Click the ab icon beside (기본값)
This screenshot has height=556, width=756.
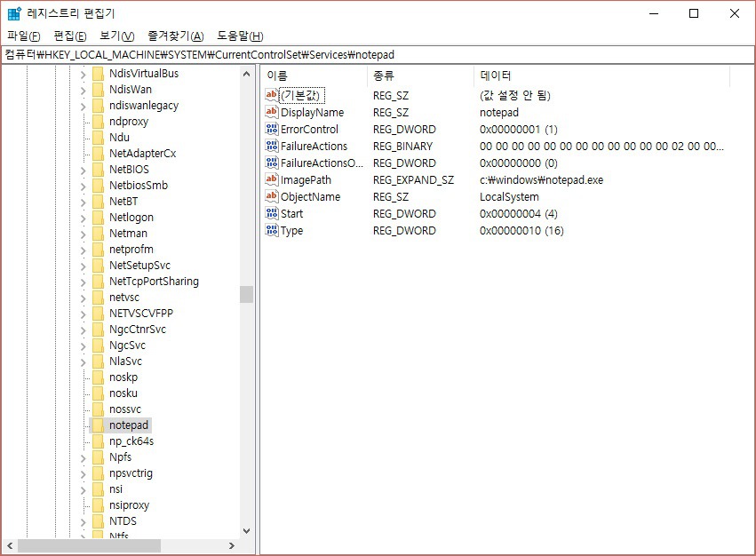(x=272, y=95)
